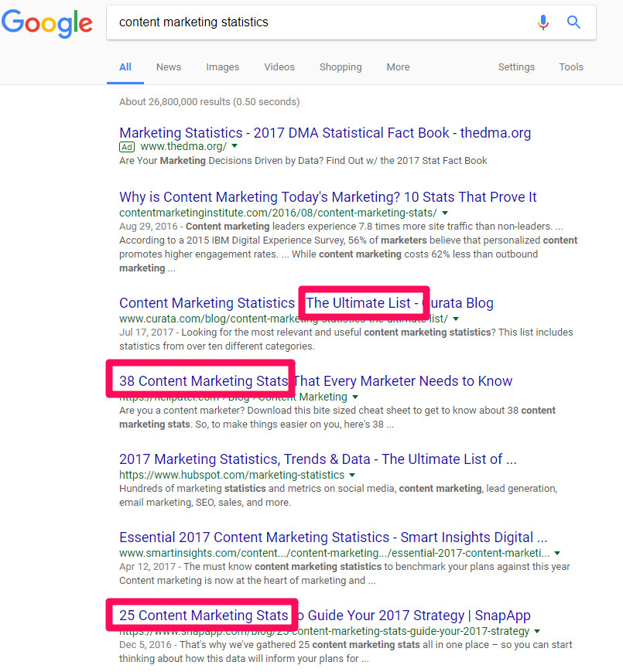Open 'Essential 2017 Content Marketing Statistics' result
The image size is (623, 672).
[333, 537]
